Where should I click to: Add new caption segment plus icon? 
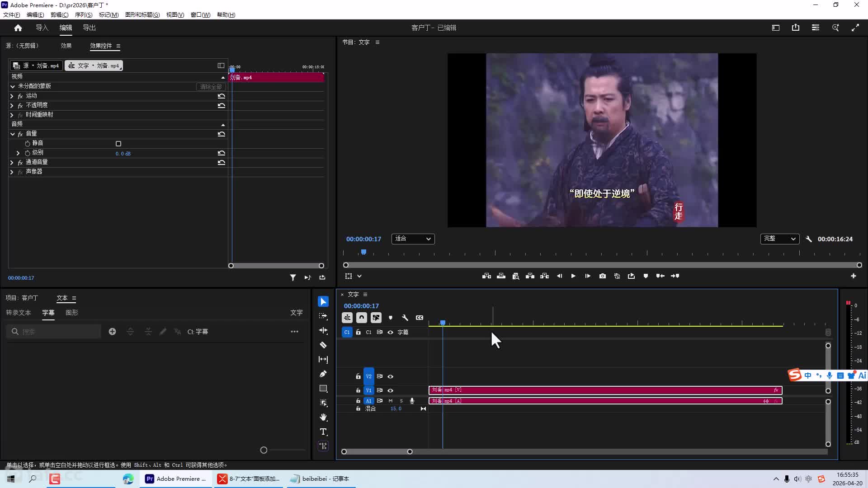pos(113,332)
